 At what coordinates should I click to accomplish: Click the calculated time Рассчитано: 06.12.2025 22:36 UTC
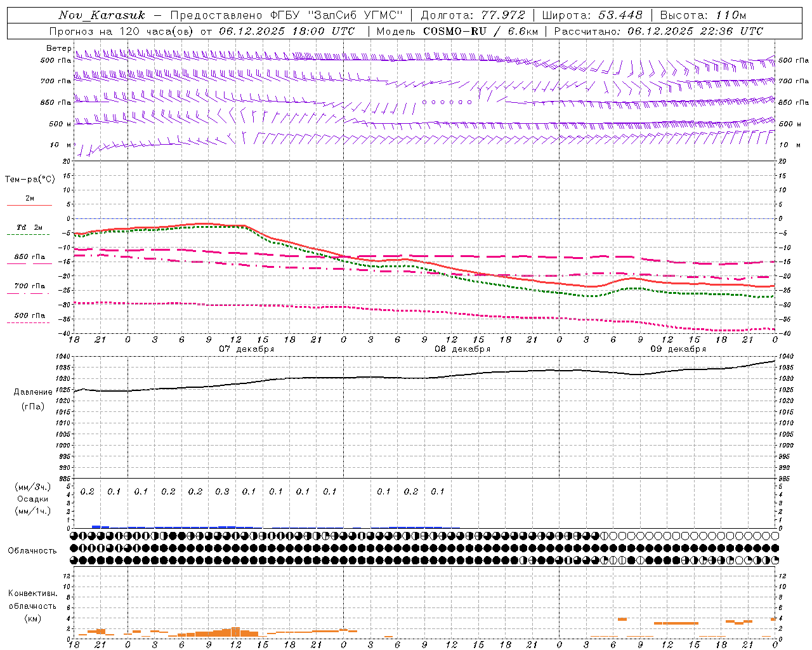[658, 31]
